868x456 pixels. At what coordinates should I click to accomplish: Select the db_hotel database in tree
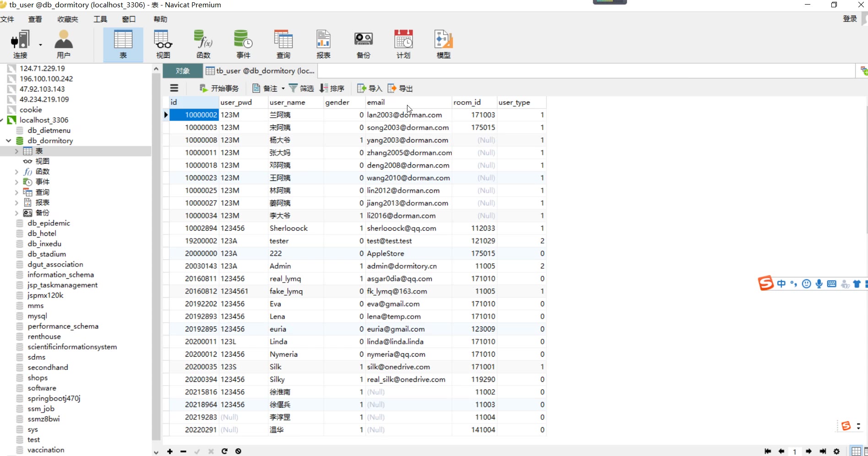point(42,233)
